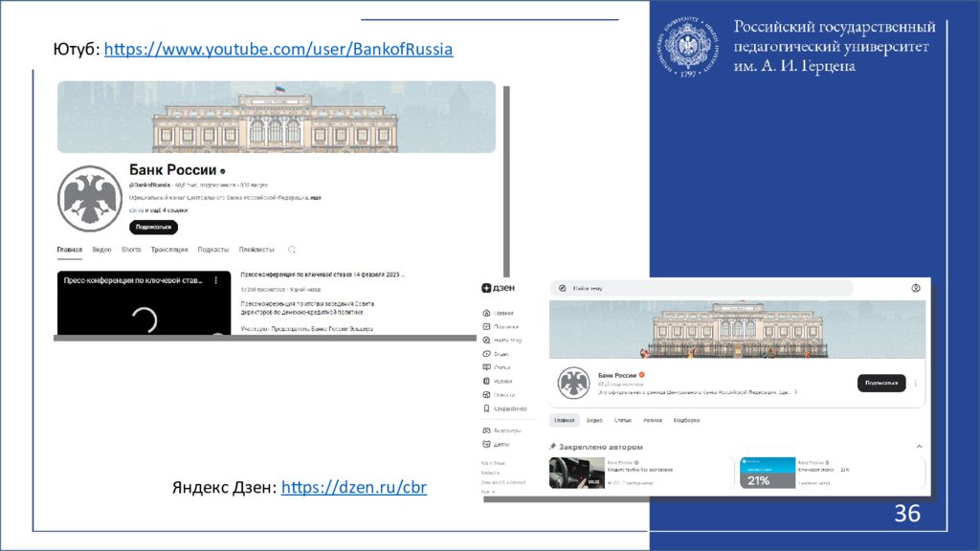980x551 pixels.
Task: Click the Ролики icon in Dzen sidebar
Action: 486,381
